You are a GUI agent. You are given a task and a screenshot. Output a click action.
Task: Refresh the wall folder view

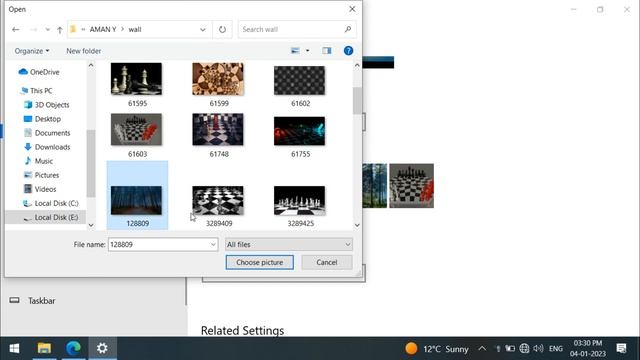[x=222, y=29]
